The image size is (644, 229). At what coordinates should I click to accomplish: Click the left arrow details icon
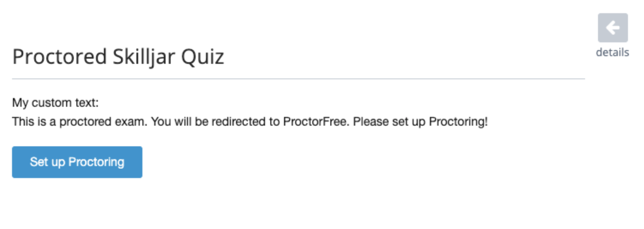(x=613, y=27)
